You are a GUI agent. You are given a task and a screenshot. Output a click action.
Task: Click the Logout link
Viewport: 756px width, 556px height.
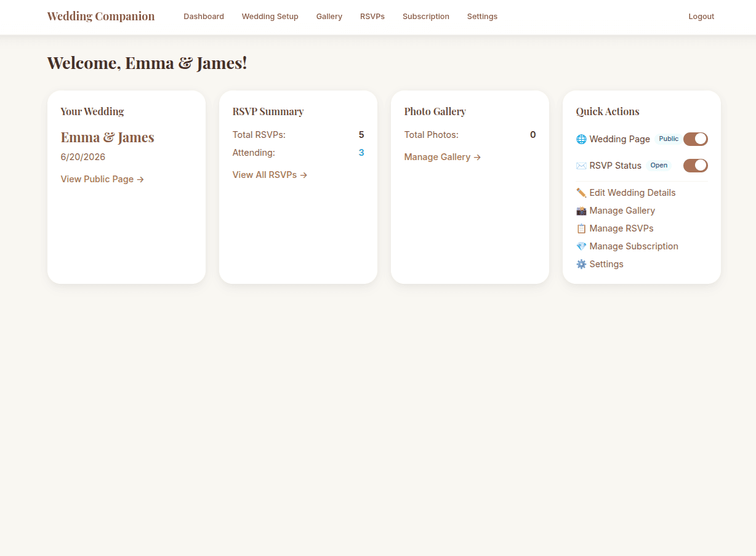pos(701,17)
